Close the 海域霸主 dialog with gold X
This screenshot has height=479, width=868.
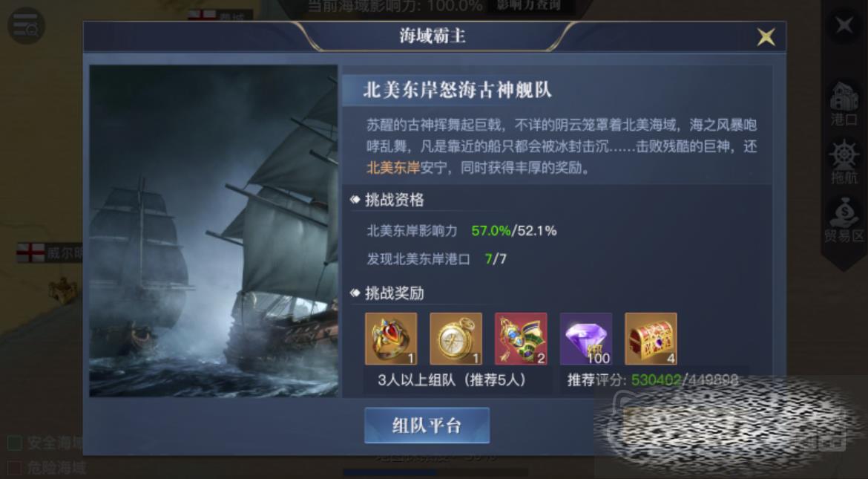[766, 37]
